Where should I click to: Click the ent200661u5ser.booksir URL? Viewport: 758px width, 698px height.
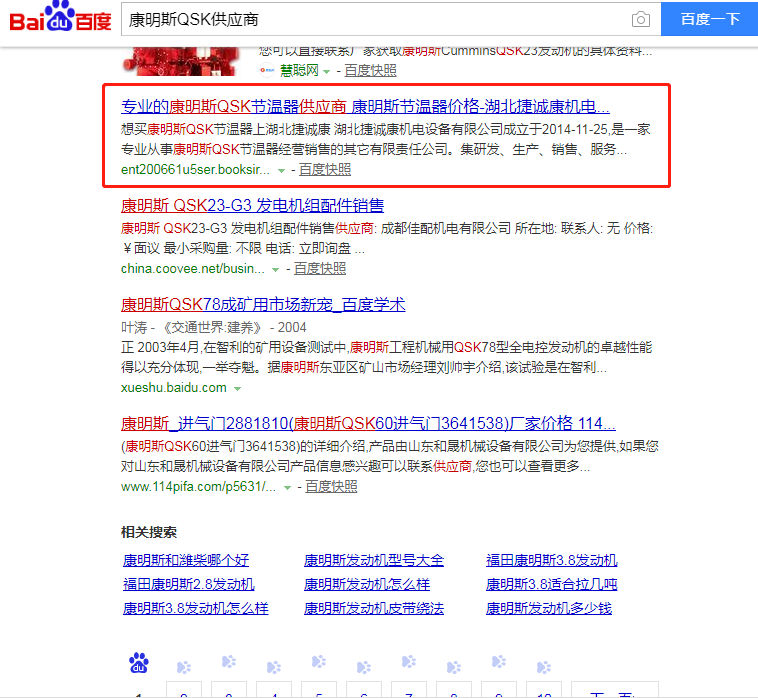coord(195,170)
